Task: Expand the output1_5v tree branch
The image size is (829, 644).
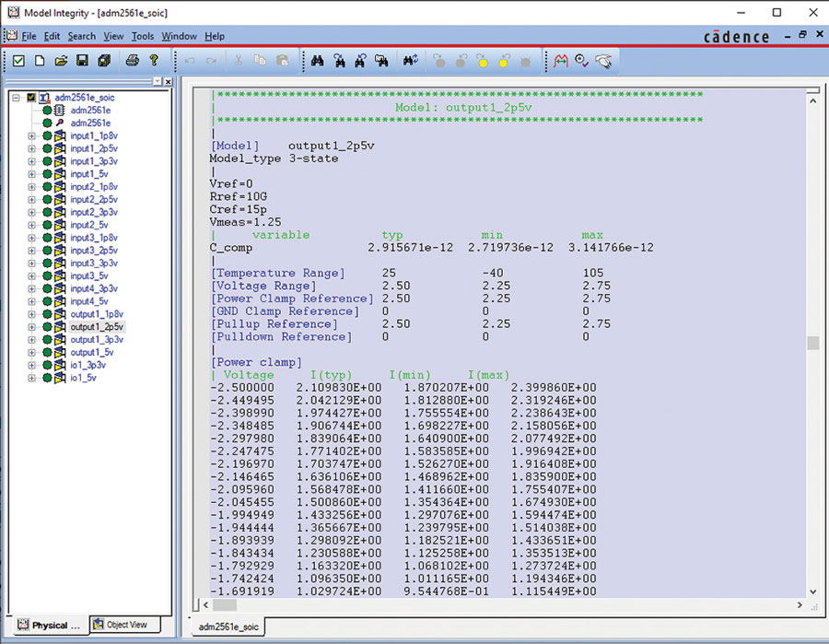Action: (x=31, y=351)
